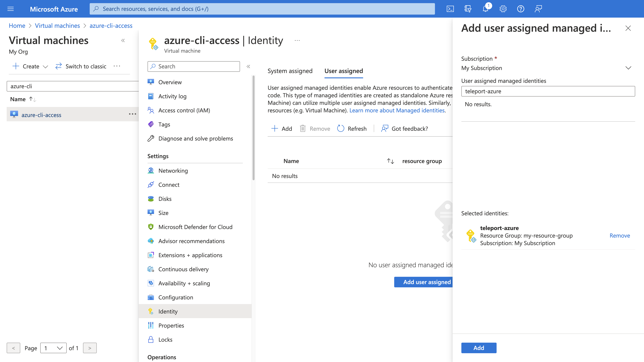Switch to the System assigned tab
Image resolution: width=644 pixels, height=362 pixels.
tap(290, 71)
